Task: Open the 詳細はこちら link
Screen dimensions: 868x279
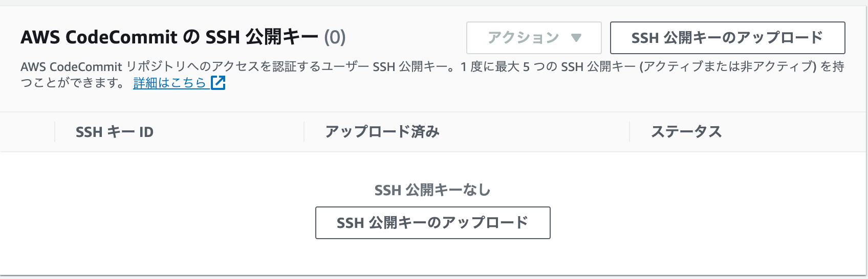Action: click(169, 83)
